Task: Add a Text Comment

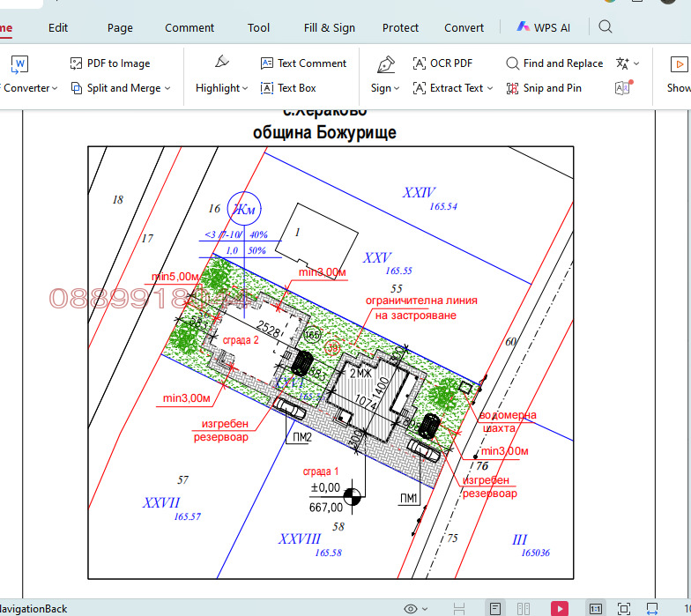Action: point(303,63)
